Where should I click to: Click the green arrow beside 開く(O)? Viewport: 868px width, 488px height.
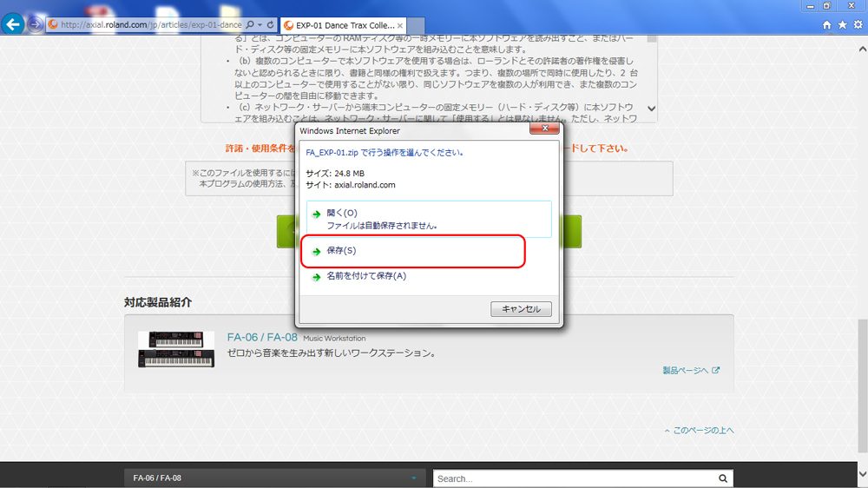(316, 214)
